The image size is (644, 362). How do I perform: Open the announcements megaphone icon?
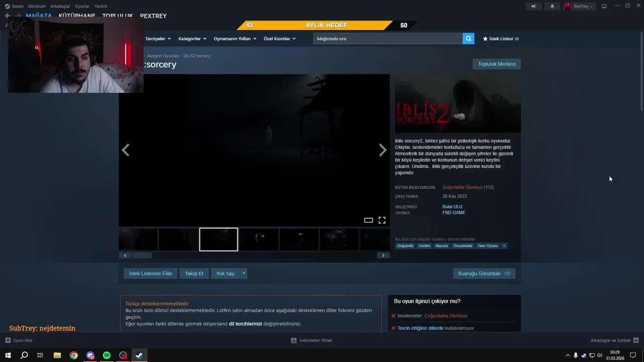click(x=534, y=7)
